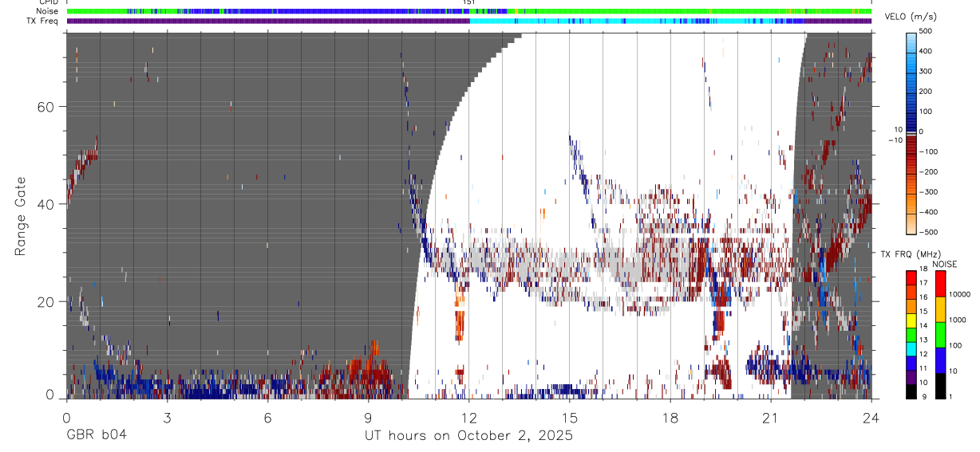Click the 151 CPID value above the plot
Image resolution: width=980 pixels, height=452 pixels.
tap(469, 2)
